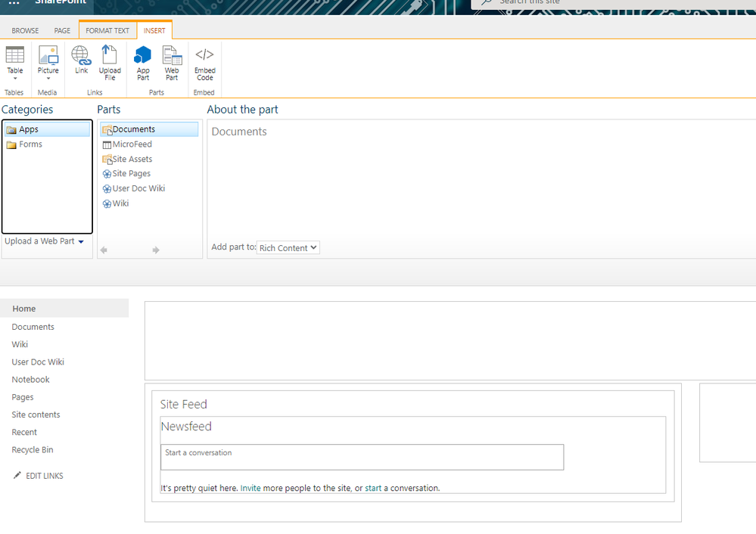Open the Add part to dropdown
The image size is (756, 534).
click(x=288, y=248)
